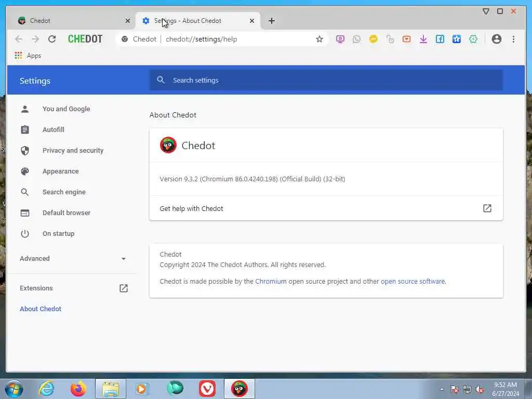Open Search engine settings

(x=64, y=192)
